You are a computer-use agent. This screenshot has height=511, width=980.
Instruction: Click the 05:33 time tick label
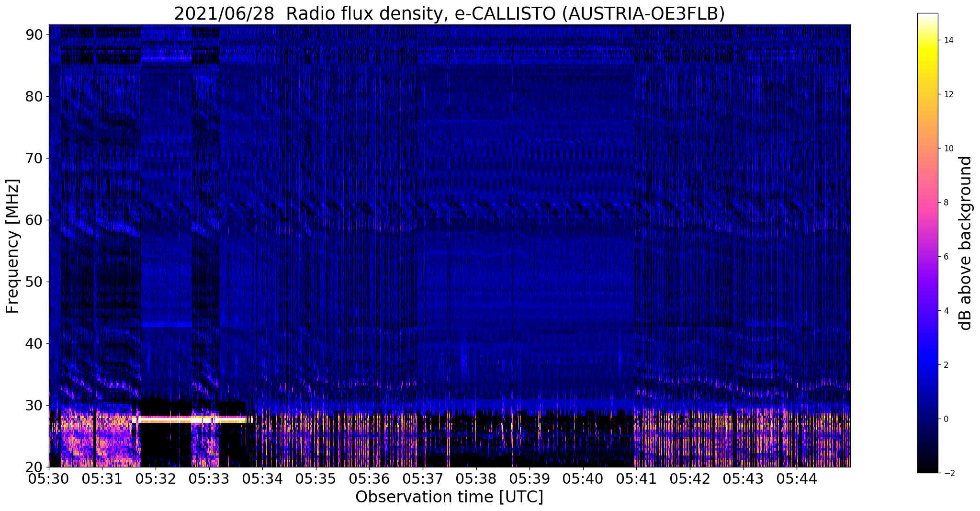[209, 479]
